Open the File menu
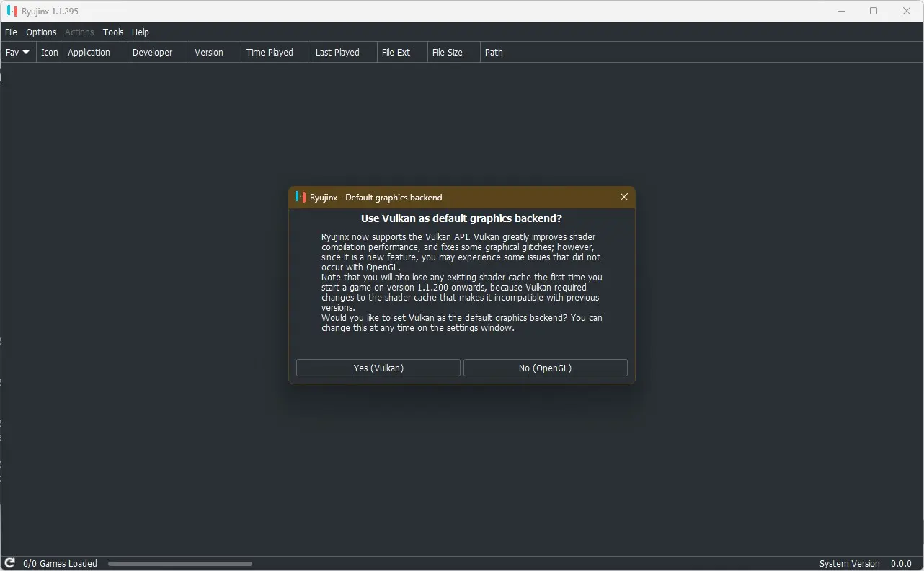The image size is (924, 571). (x=12, y=32)
